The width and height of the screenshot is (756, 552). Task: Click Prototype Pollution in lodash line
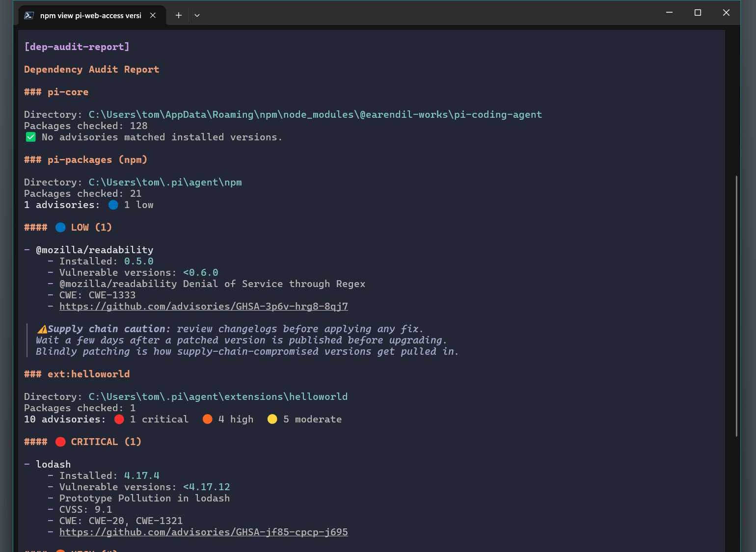point(145,498)
